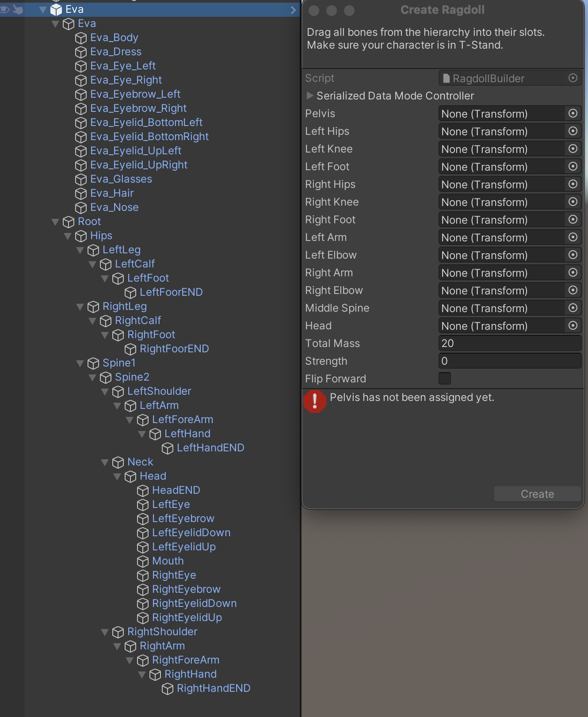This screenshot has height=717, width=588.
Task: Click the cube icon next to Hips
Action: click(x=81, y=236)
